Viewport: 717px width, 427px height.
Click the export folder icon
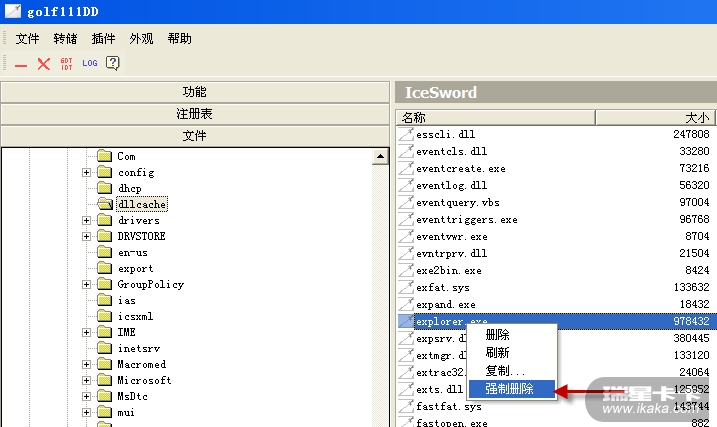pyautogui.click(x=105, y=268)
